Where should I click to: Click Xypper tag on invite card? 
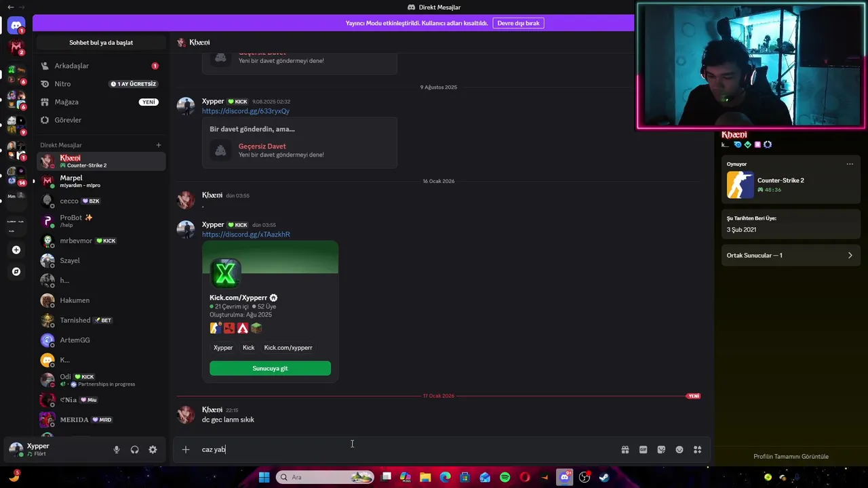[x=223, y=348]
